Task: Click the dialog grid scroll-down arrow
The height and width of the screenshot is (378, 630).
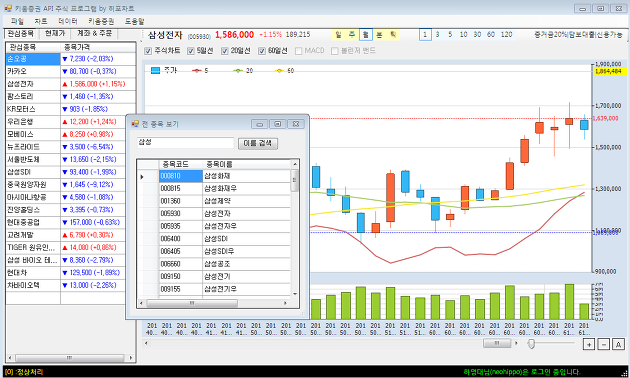Action: pos(295,294)
